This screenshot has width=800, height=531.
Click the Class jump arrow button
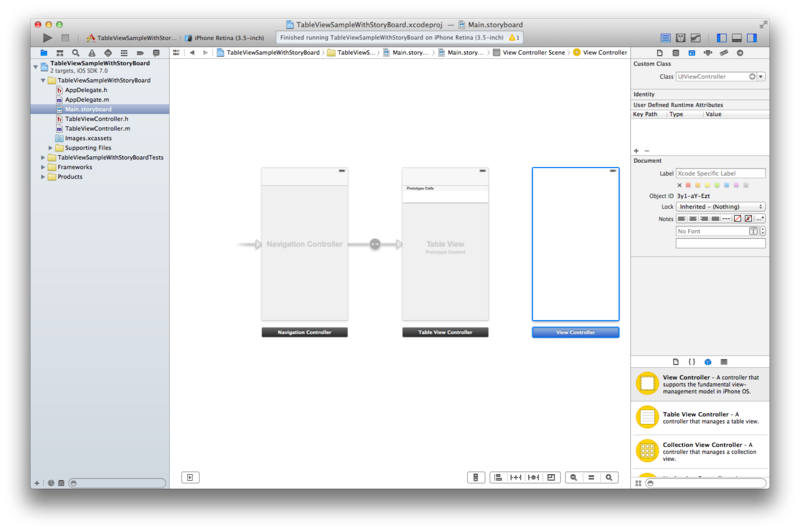point(752,77)
